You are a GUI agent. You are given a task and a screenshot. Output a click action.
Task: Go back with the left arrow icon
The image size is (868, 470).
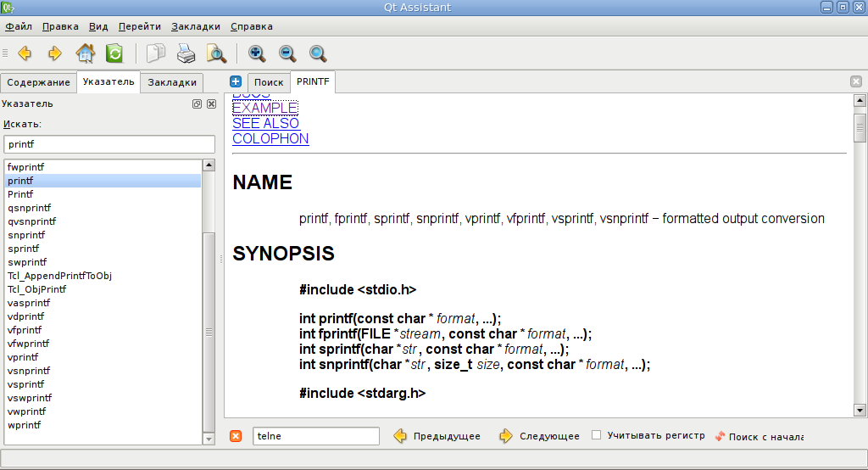tap(25, 53)
